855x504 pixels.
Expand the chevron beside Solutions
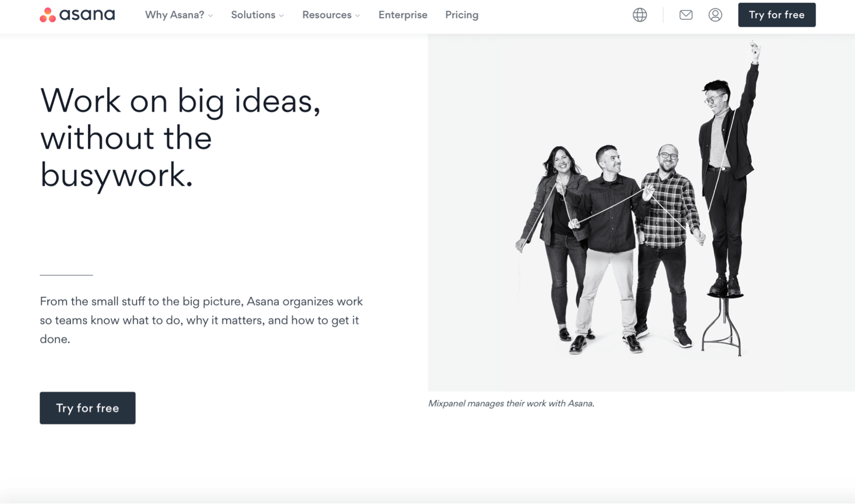coord(281,16)
